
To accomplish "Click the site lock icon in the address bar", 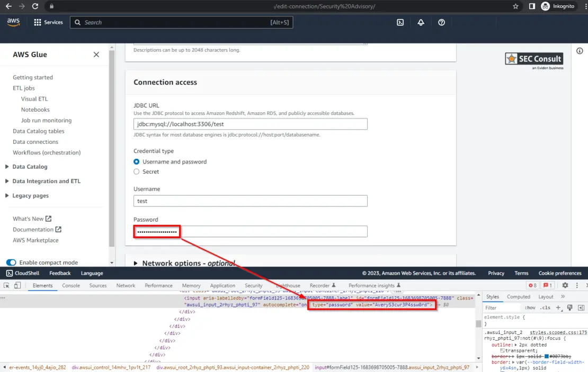I will pos(51,6).
